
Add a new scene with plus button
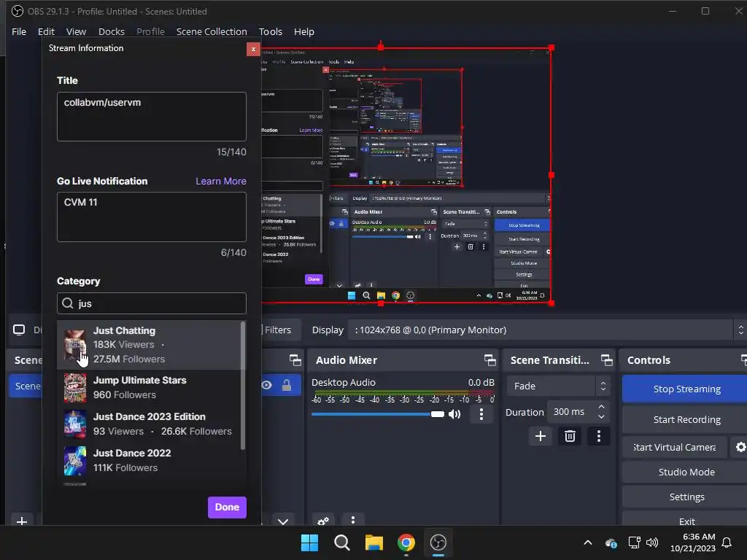tap(21, 521)
